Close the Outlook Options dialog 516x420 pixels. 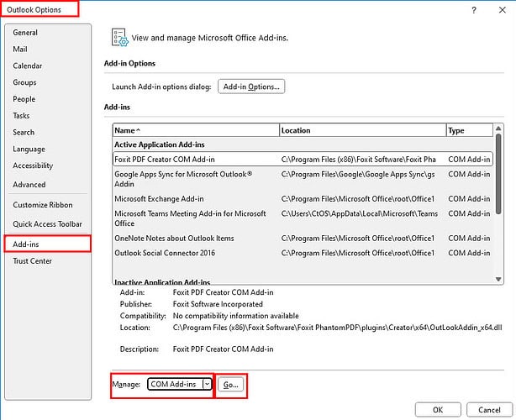point(503,10)
